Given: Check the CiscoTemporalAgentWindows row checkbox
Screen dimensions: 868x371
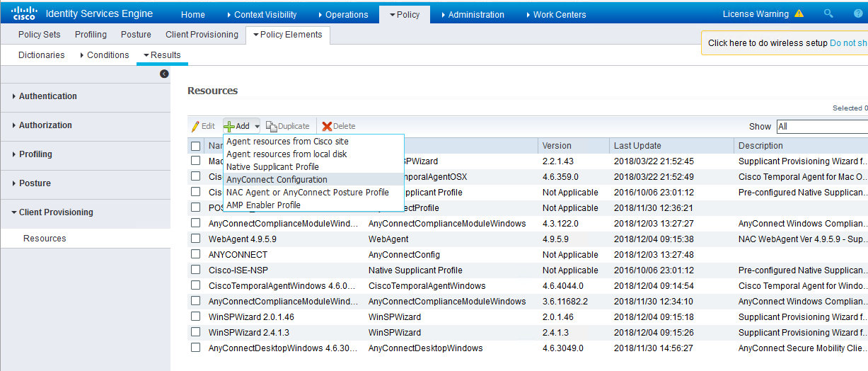Looking at the screenshot, I should [195, 285].
